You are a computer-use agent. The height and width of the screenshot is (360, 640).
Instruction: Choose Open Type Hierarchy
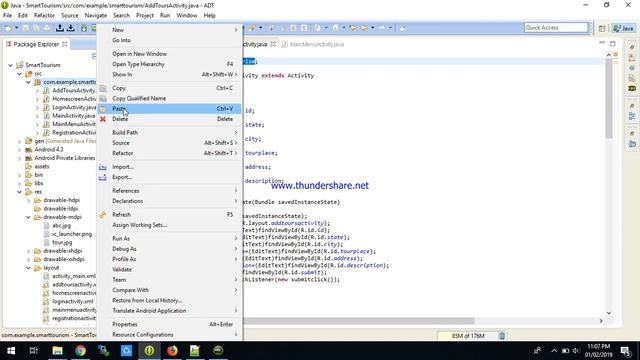(x=169, y=64)
